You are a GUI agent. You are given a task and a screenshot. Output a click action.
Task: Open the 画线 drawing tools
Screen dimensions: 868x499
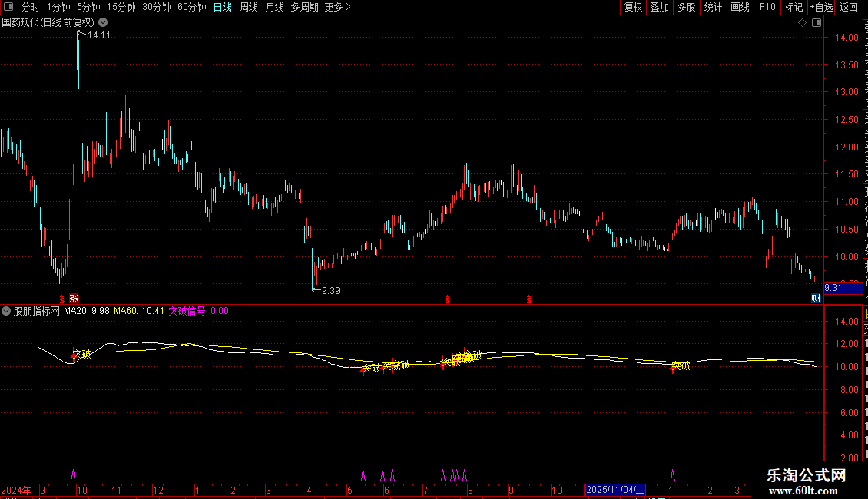[x=740, y=7]
